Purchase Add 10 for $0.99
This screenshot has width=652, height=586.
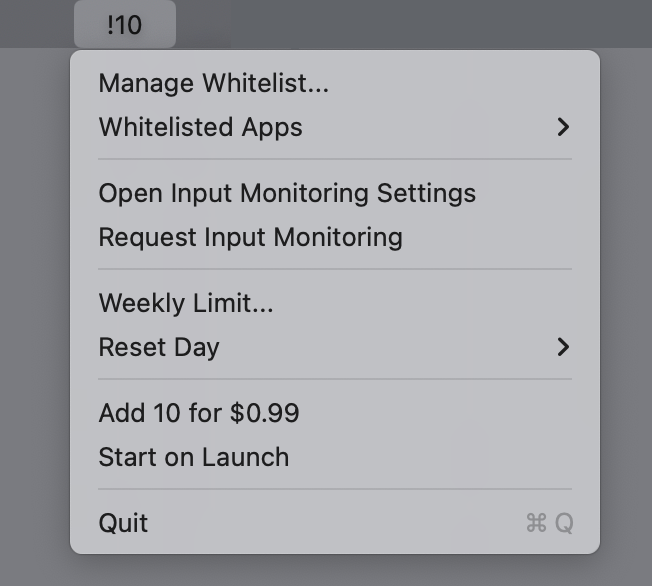click(x=198, y=413)
